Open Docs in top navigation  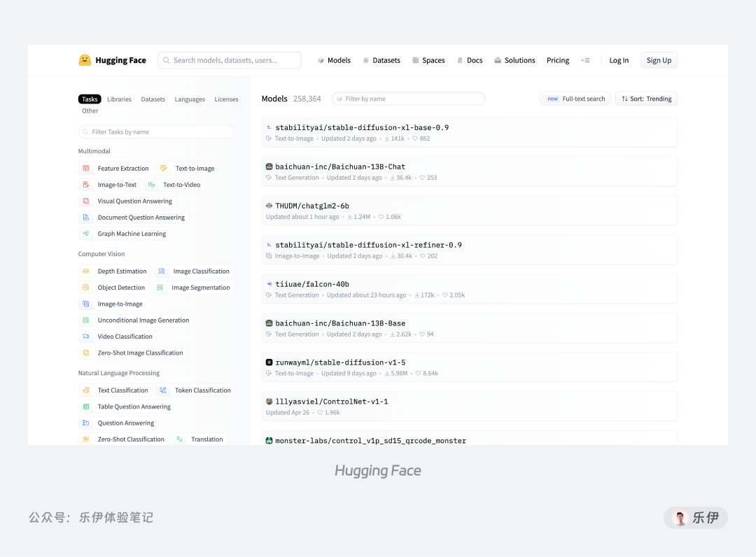tap(470, 60)
